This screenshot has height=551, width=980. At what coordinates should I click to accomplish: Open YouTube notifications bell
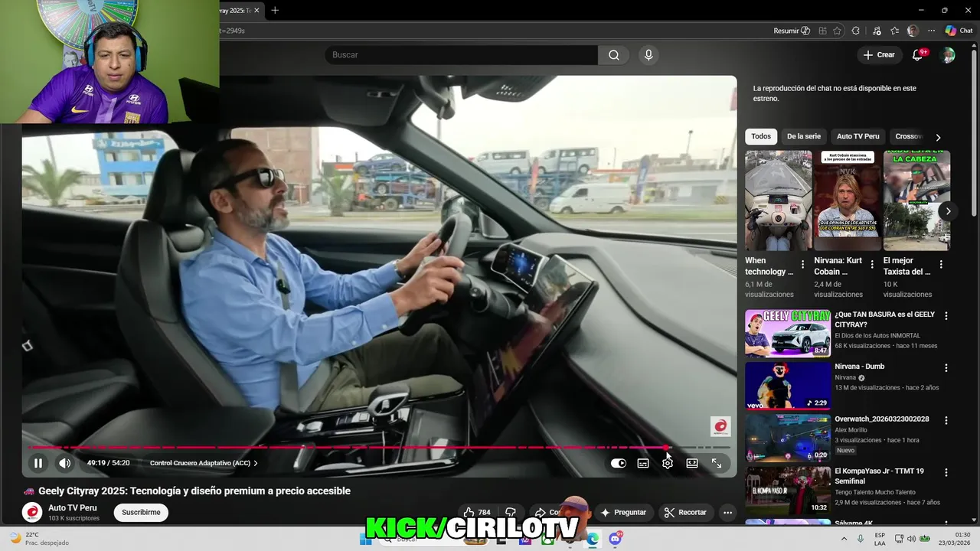(918, 55)
